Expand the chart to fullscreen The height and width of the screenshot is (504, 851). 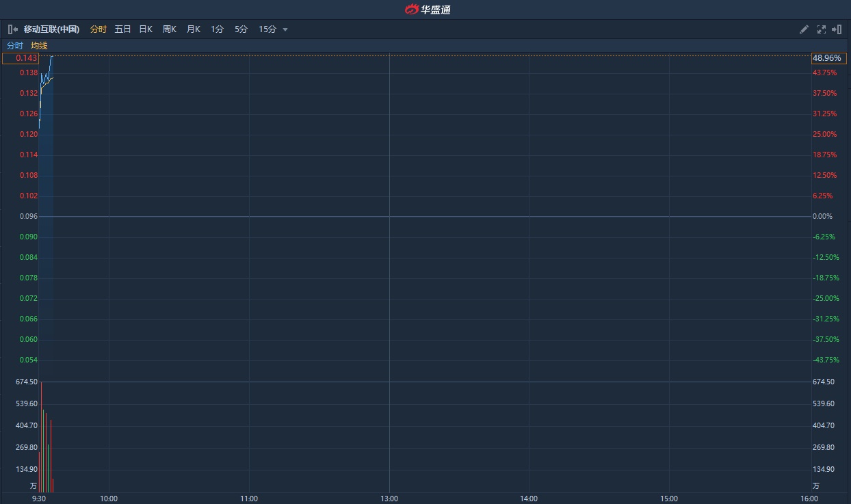[x=821, y=29]
